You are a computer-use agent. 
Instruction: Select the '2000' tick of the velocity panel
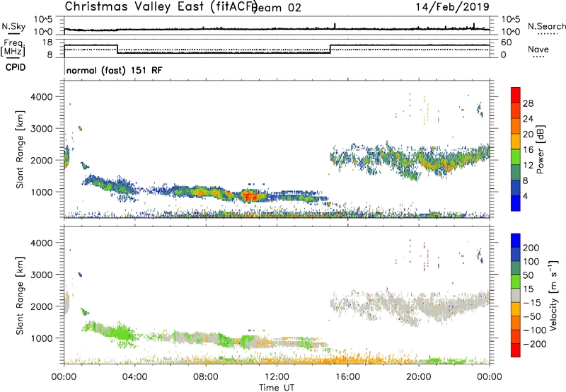pyautogui.click(x=42, y=306)
